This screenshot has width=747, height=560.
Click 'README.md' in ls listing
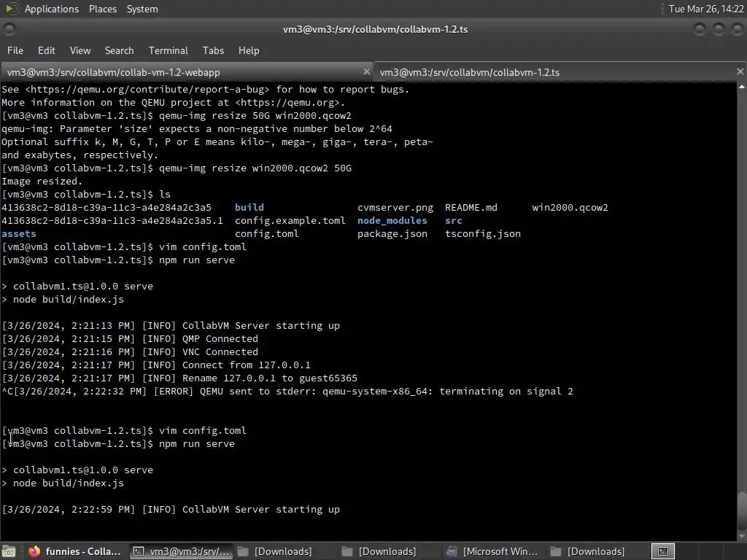coord(471,208)
